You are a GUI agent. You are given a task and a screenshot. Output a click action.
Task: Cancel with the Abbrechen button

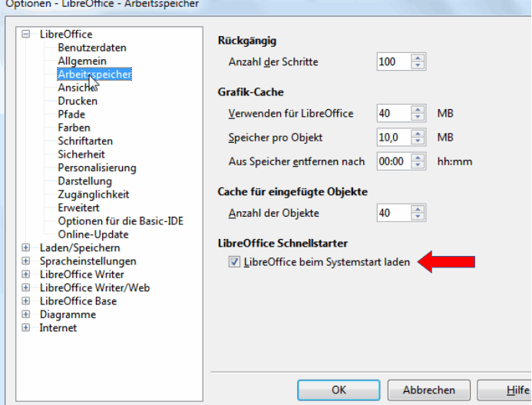click(x=429, y=390)
